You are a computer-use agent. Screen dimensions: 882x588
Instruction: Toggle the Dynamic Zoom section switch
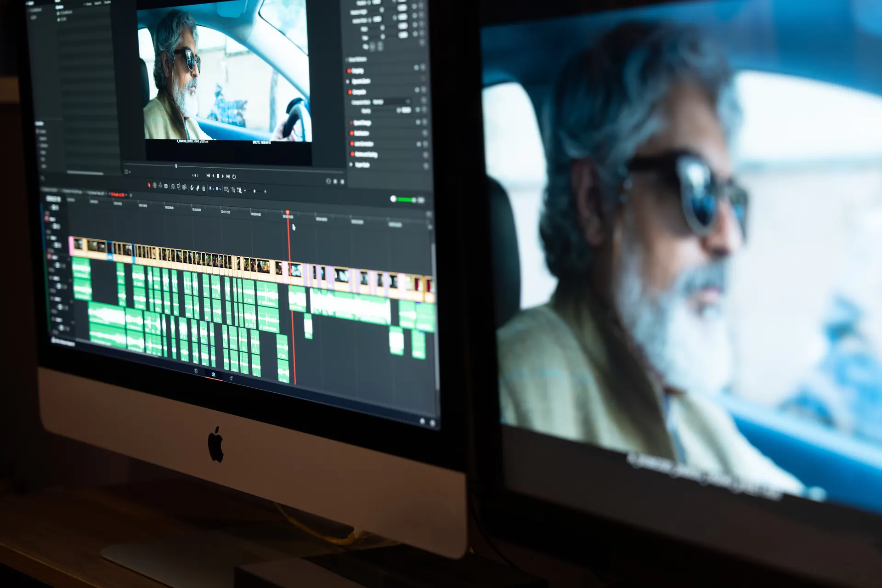[x=348, y=81]
